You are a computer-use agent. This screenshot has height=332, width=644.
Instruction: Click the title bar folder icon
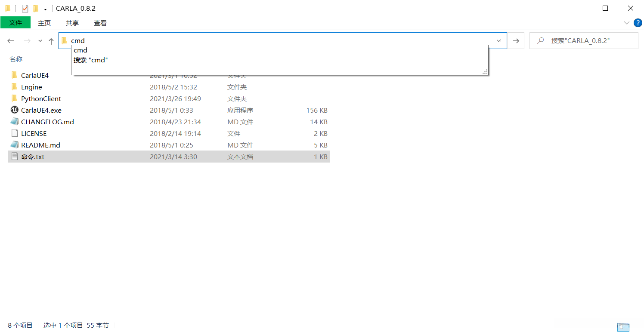point(8,8)
